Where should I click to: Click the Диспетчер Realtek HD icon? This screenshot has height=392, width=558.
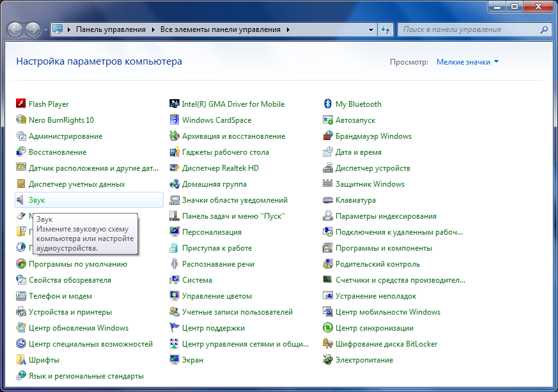tap(174, 168)
